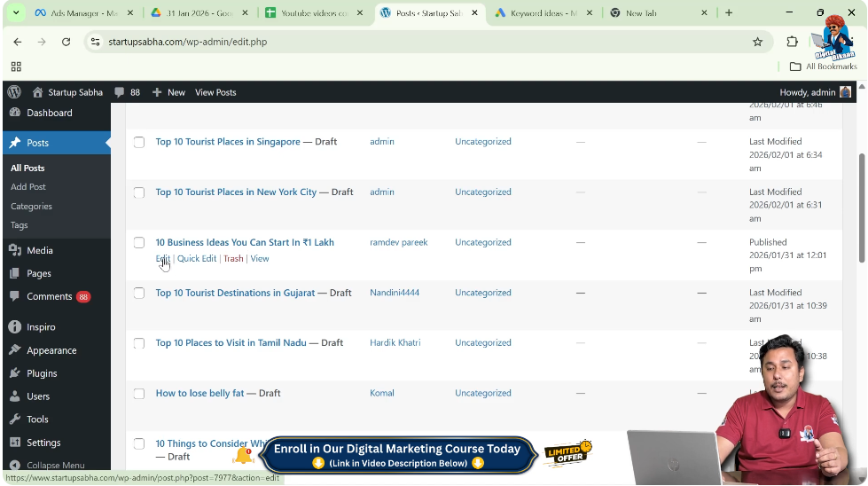The width and height of the screenshot is (868, 486).
Task: Open All Bookmarks folder
Action: click(823, 67)
